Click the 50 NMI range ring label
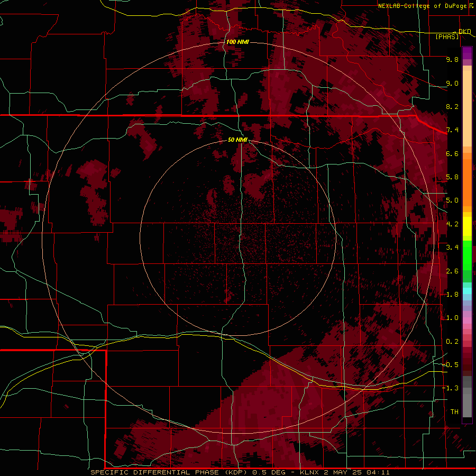Image resolution: width=476 pixels, height=476 pixels. click(237, 140)
